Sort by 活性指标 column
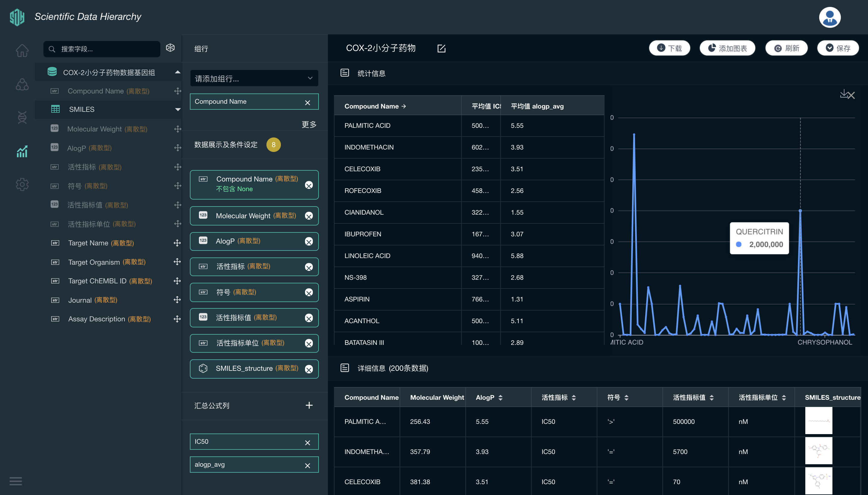Screen dimensions: 868x495 574,397
